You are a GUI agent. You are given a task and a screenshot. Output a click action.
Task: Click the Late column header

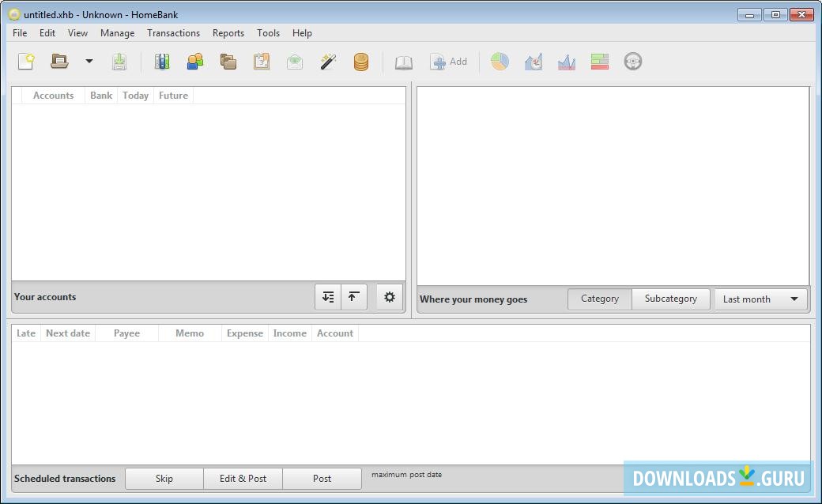pos(26,333)
